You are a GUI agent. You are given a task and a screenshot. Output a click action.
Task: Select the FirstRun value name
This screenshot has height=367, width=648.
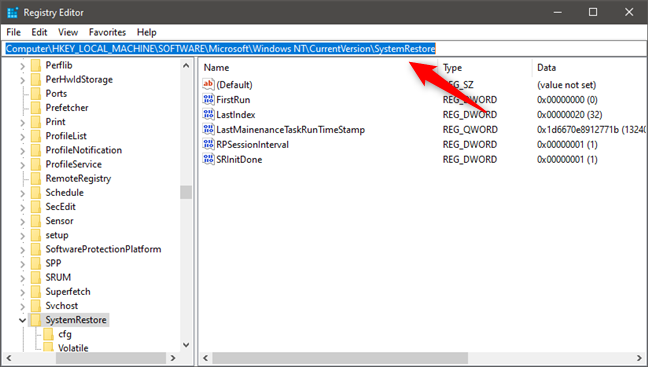tap(233, 100)
